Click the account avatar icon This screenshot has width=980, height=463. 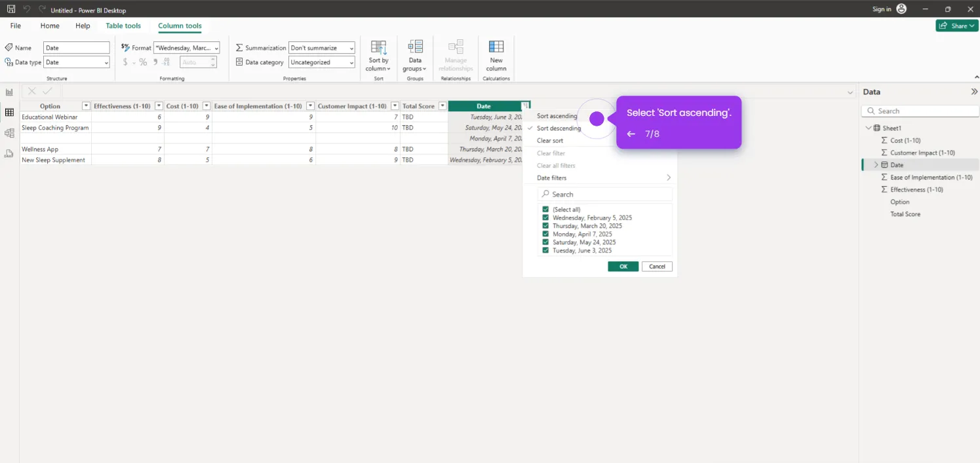tap(901, 9)
